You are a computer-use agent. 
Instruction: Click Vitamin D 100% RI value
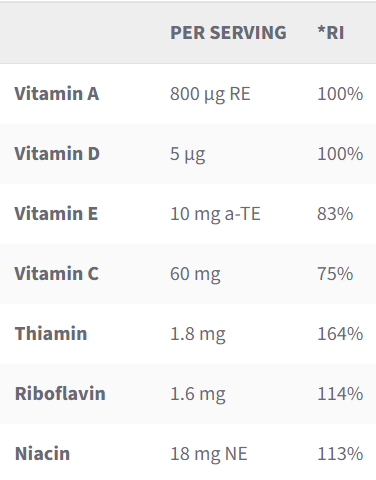tap(340, 154)
